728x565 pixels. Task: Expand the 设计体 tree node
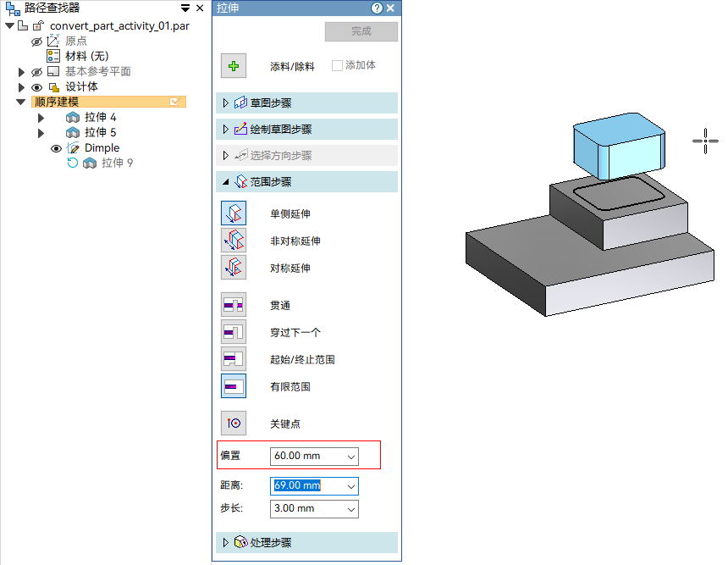[x=21, y=87]
